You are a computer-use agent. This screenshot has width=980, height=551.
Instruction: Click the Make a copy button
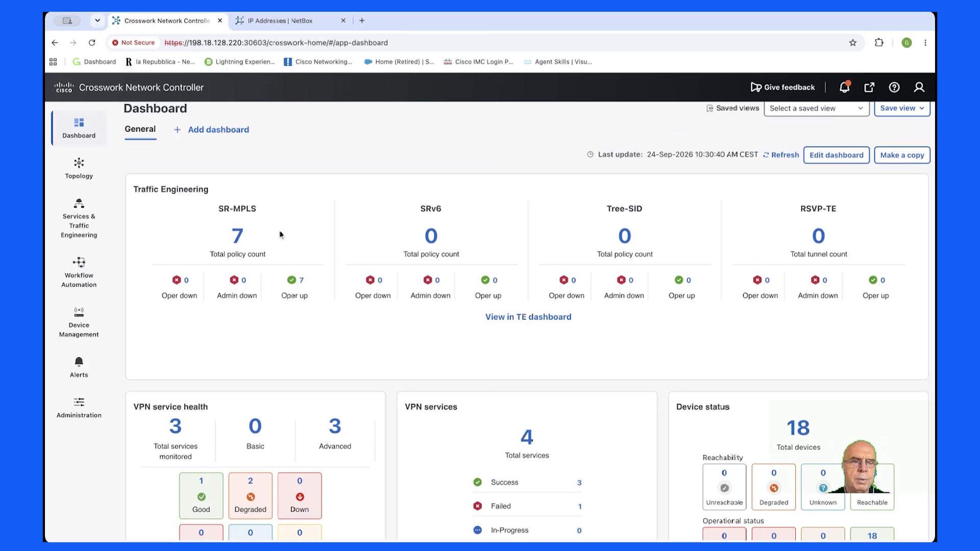(x=902, y=155)
